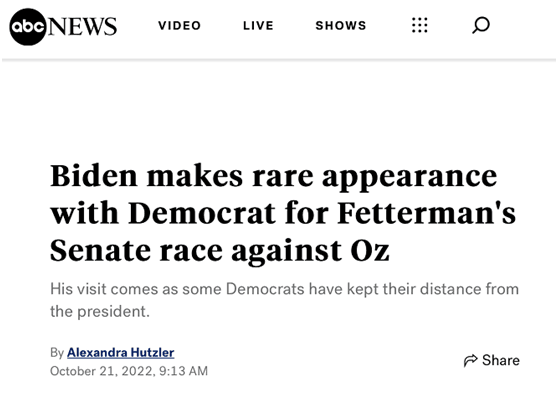Click the word Oz ending the headline
This screenshot has width=558, height=399.
tap(370, 251)
